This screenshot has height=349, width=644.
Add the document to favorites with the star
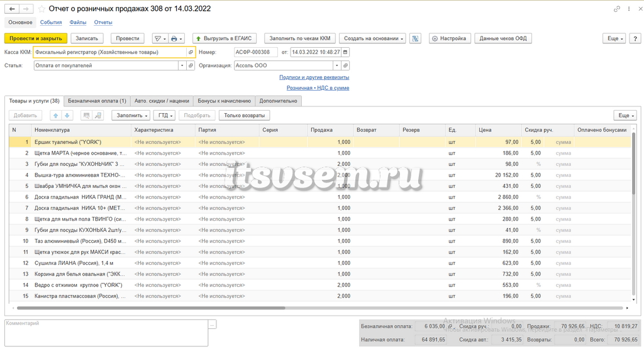pos(42,9)
